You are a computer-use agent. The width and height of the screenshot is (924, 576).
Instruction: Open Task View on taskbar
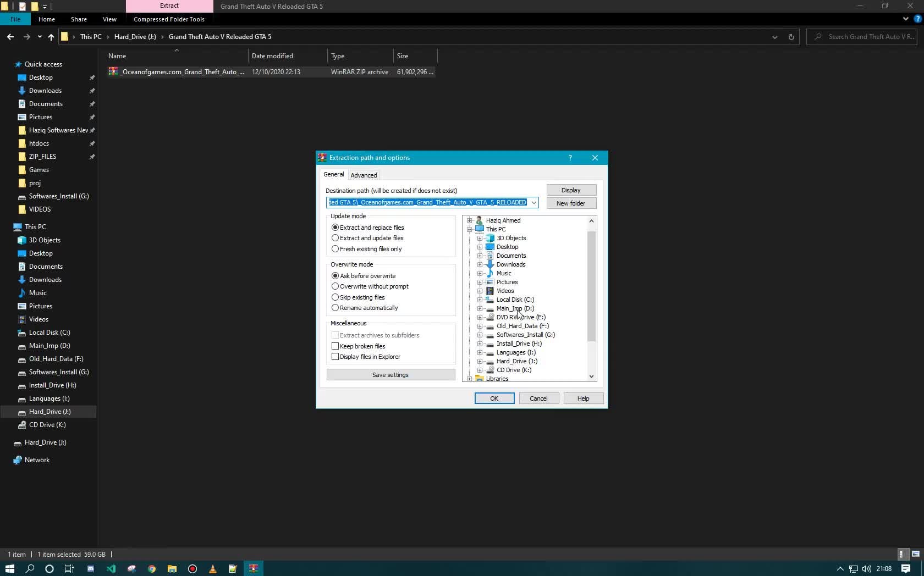pos(69,569)
